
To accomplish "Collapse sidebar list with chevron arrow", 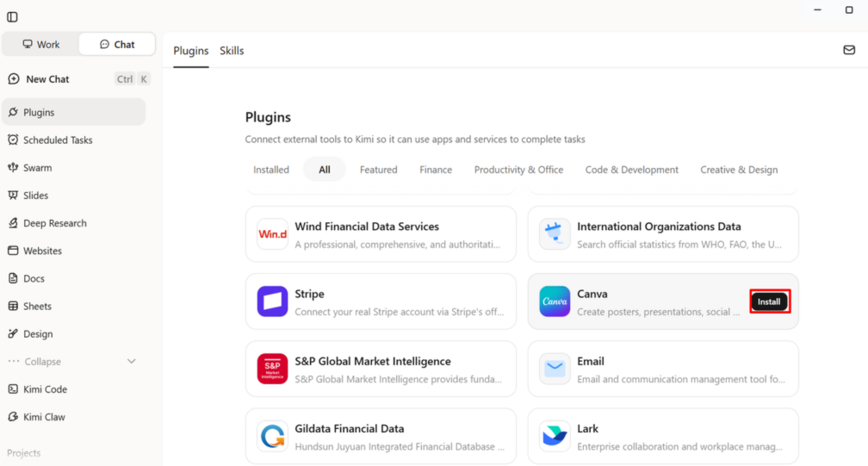I will pyautogui.click(x=131, y=362).
